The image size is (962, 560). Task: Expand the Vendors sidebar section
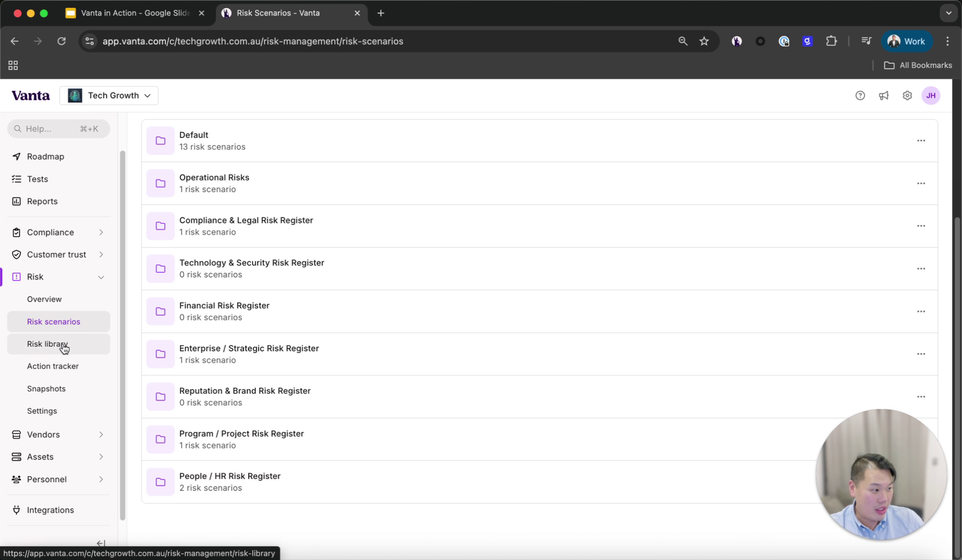click(x=101, y=435)
